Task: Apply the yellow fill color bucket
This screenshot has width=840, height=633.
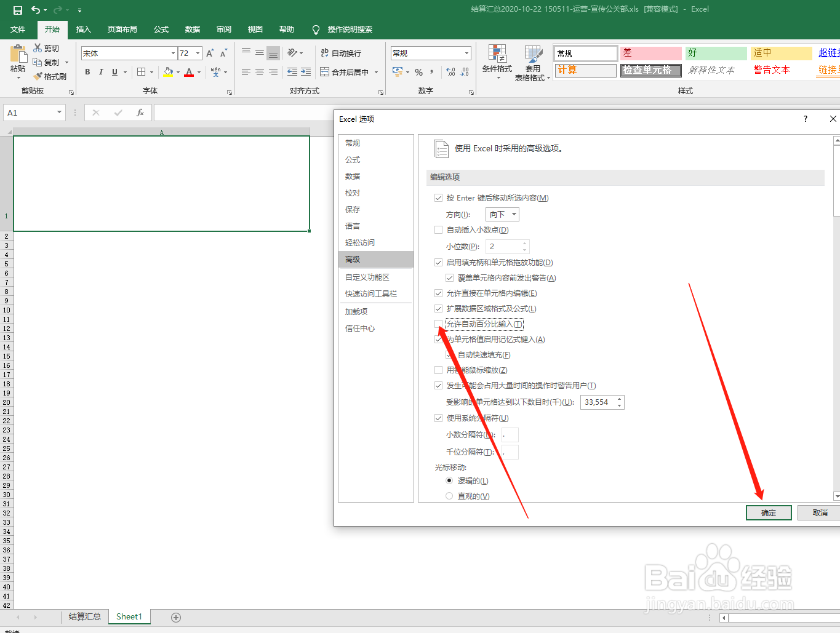Action: pyautogui.click(x=169, y=72)
